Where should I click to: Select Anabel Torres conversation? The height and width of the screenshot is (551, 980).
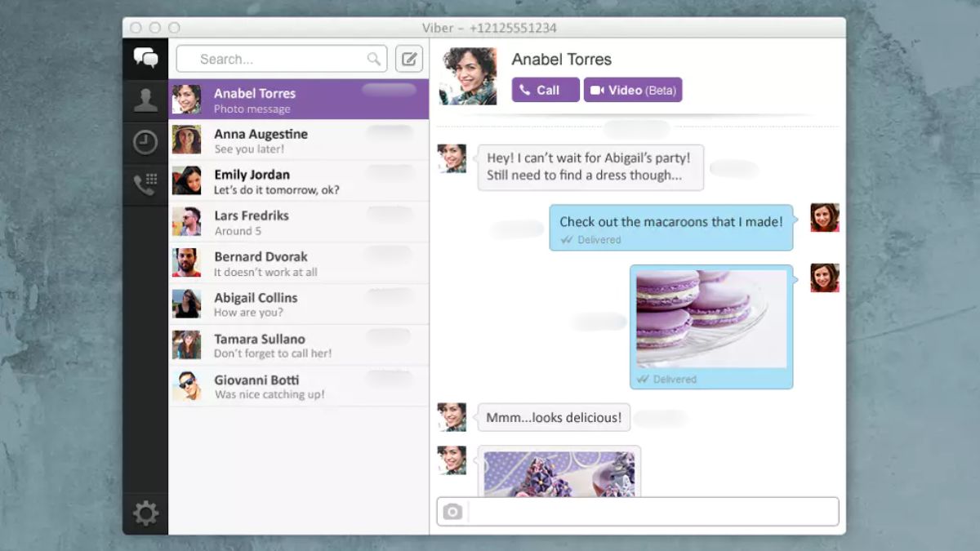(x=298, y=100)
